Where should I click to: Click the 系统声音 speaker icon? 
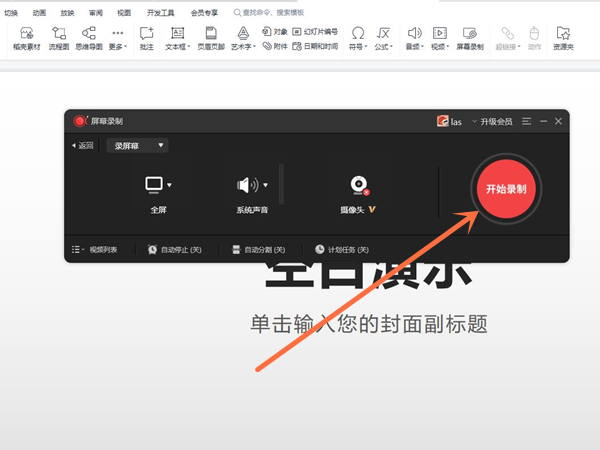[246, 185]
